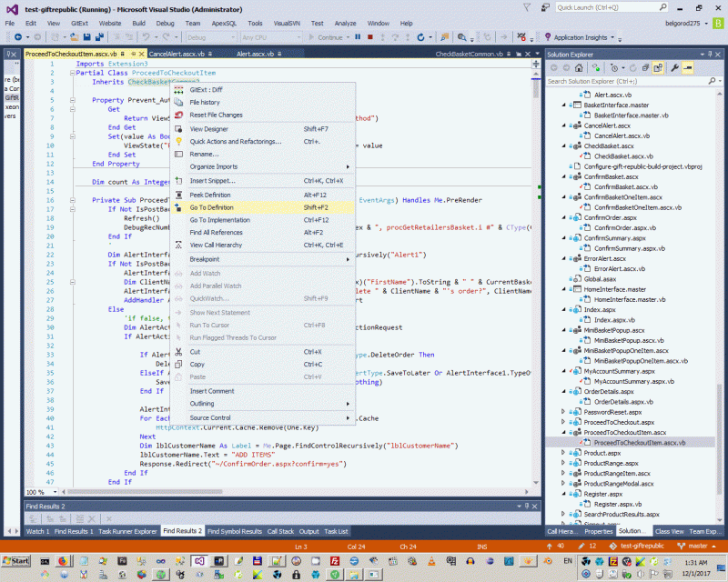Screen dimensions: 728x582
Task: Click the Application Insights toolbar button
Action: (580, 37)
